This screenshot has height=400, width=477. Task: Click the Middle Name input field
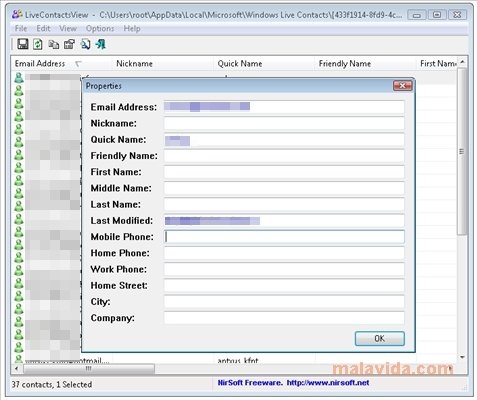point(284,188)
